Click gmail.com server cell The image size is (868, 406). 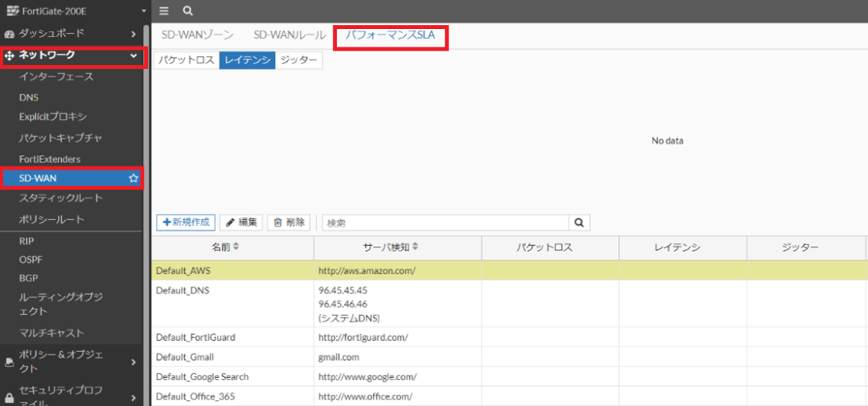point(339,357)
